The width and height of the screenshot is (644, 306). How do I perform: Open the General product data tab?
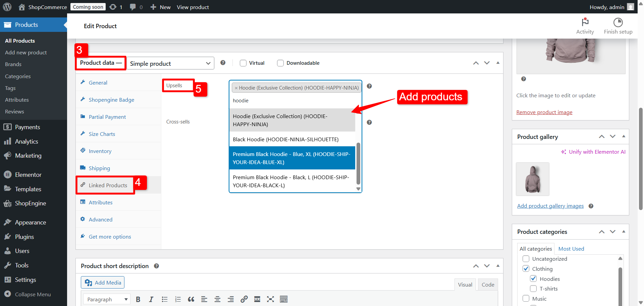click(x=118, y=83)
